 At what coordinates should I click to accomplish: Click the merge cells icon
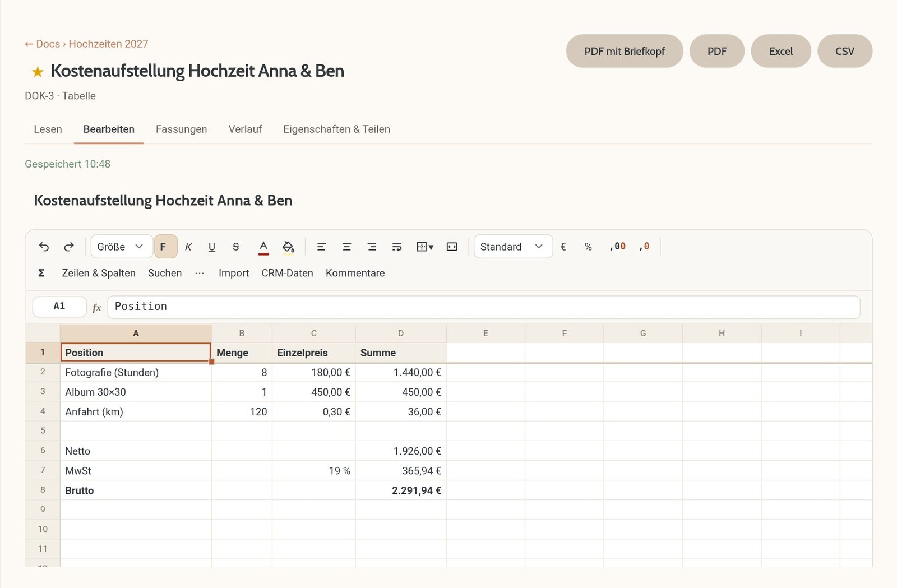click(x=452, y=247)
